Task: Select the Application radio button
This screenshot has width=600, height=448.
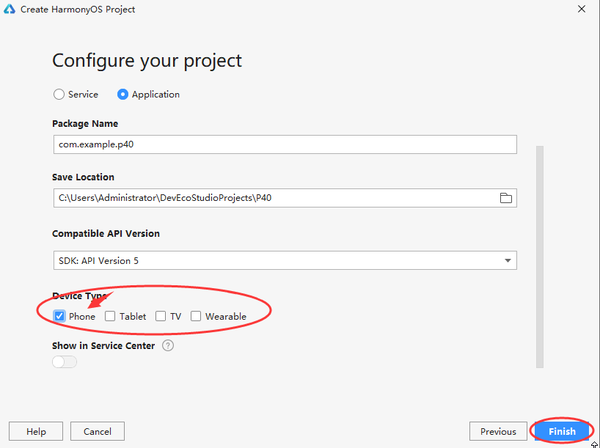Action: (122, 94)
